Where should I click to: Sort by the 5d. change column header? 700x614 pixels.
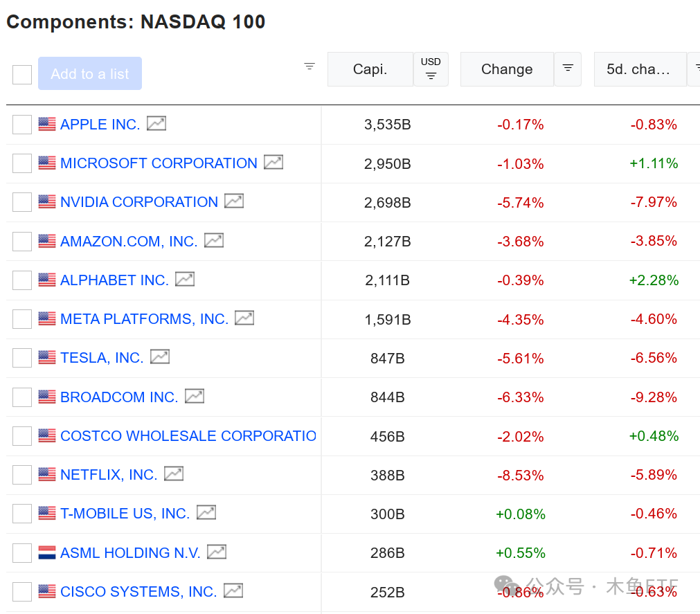(638, 69)
